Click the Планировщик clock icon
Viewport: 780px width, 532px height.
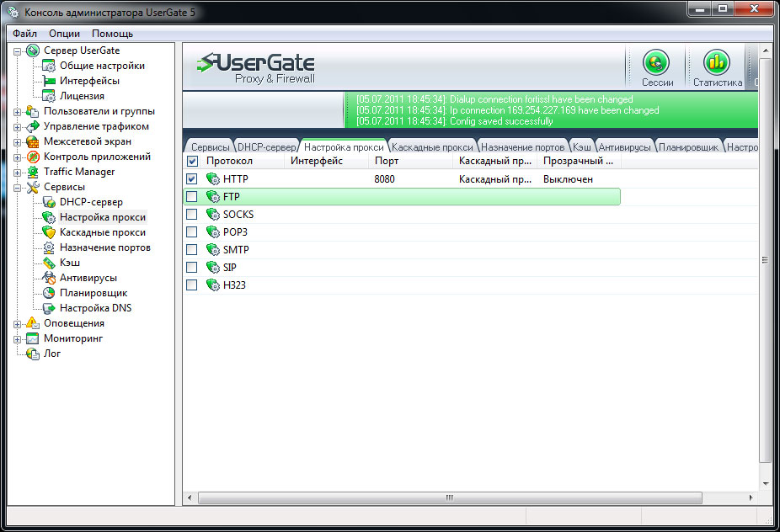49,293
